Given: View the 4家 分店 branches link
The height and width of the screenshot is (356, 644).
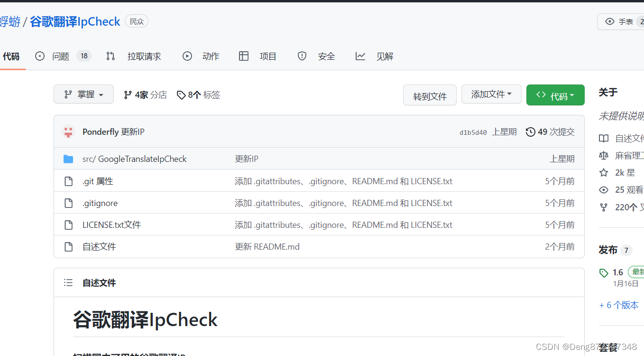Looking at the screenshot, I should click(145, 95).
